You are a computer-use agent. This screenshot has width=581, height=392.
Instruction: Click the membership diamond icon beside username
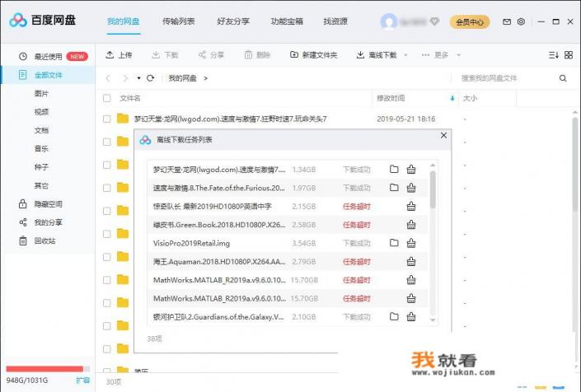click(x=434, y=22)
